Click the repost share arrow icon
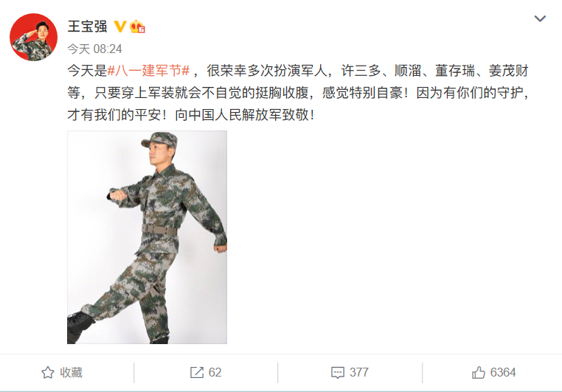The image size is (562, 392). click(197, 373)
